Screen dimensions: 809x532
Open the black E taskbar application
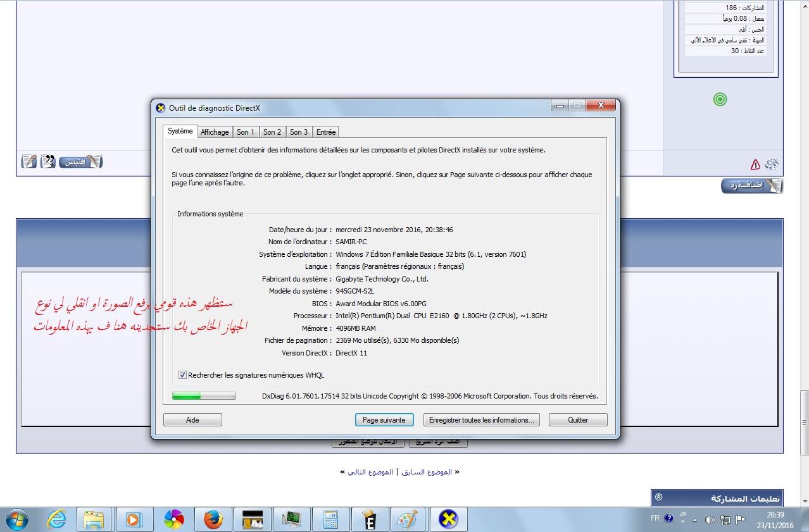pyautogui.click(x=370, y=519)
